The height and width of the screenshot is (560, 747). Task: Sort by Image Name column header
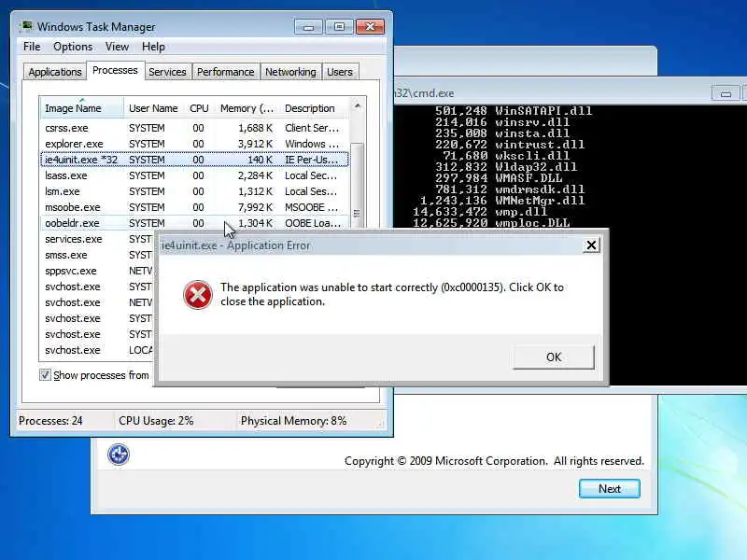coord(82,108)
